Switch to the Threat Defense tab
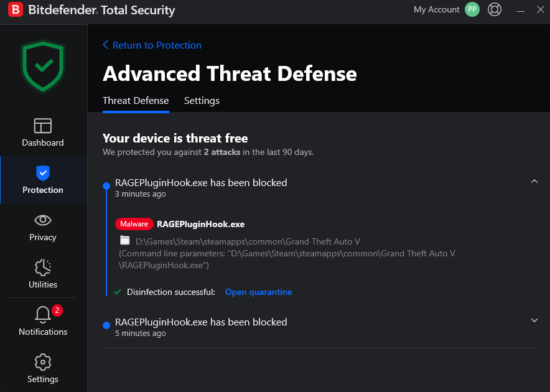 [x=136, y=101]
